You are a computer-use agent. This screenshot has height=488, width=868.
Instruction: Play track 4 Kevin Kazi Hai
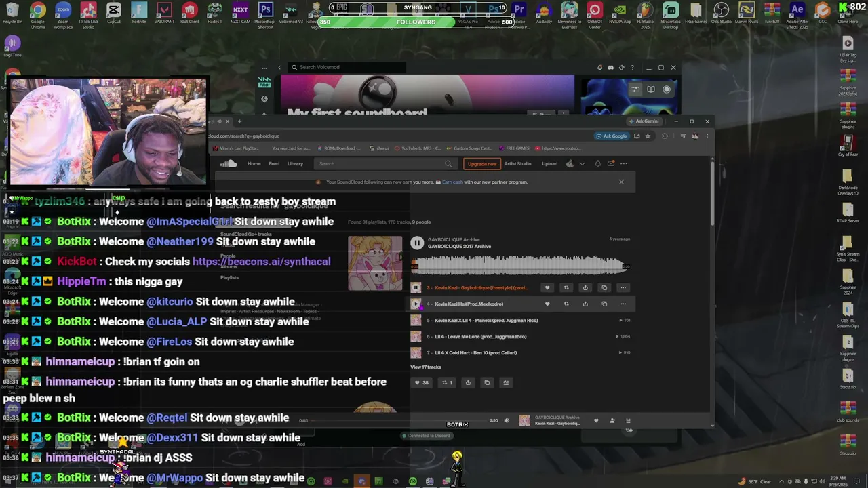click(416, 304)
